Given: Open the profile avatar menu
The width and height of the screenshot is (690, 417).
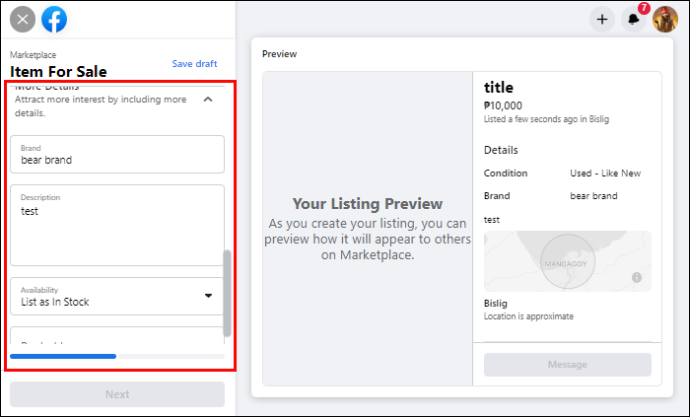Looking at the screenshot, I should tap(665, 19).
